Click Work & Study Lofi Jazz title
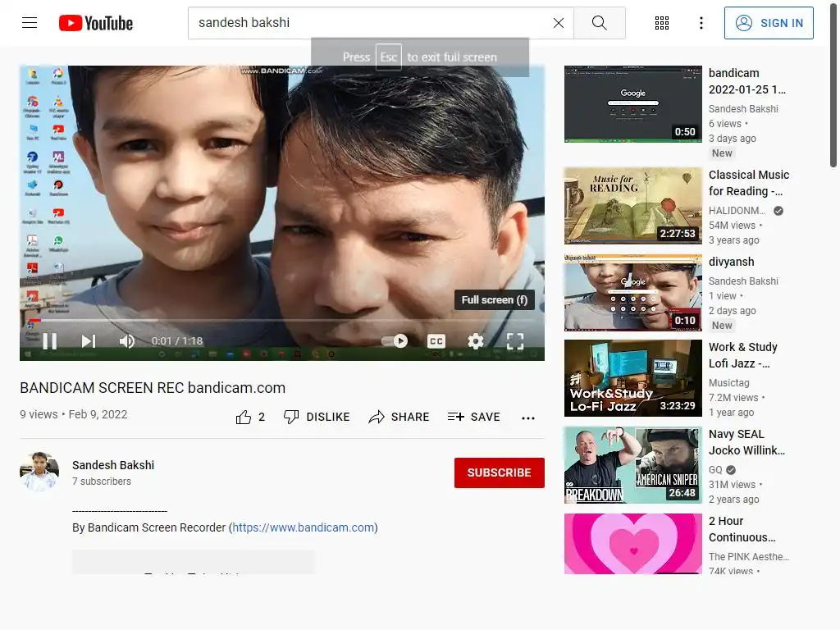The width and height of the screenshot is (840, 630). pos(742,355)
